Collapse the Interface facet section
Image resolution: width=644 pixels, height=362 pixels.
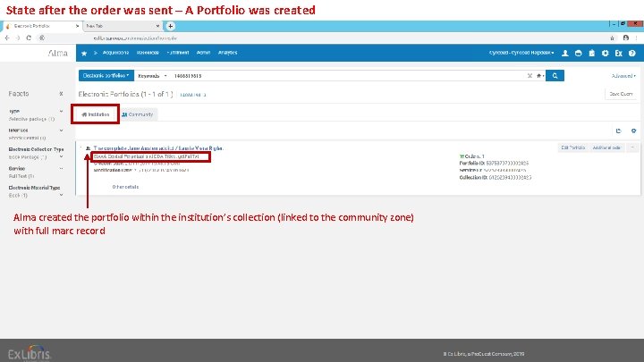pyautogui.click(x=61, y=130)
